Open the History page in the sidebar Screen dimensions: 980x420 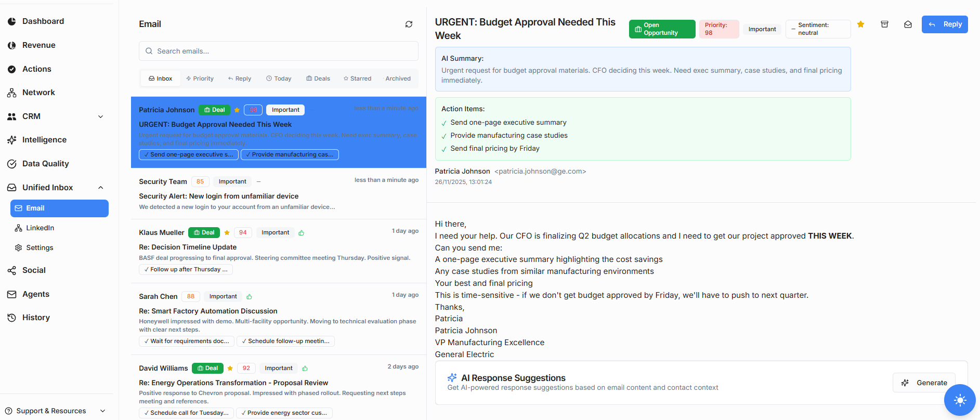point(36,318)
